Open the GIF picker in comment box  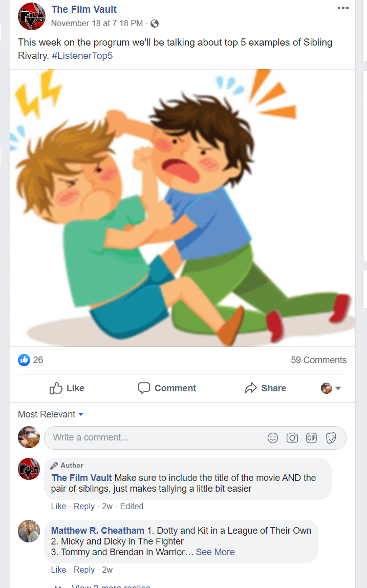[x=312, y=437]
